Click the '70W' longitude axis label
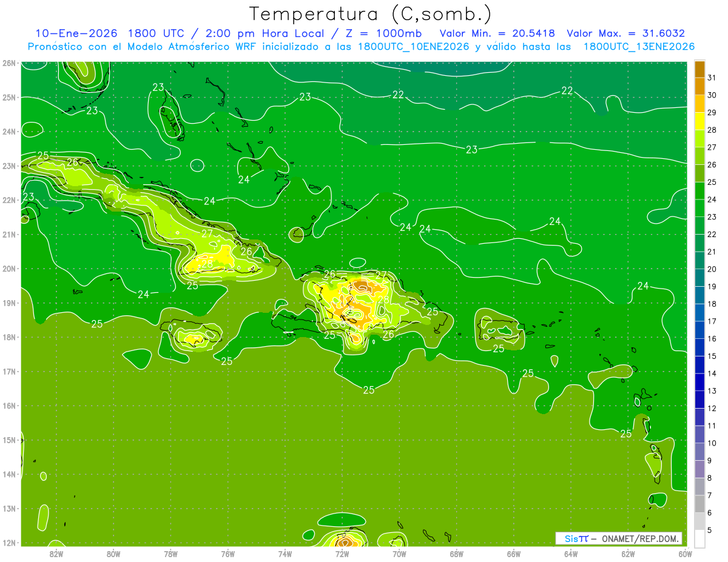 (x=399, y=554)
